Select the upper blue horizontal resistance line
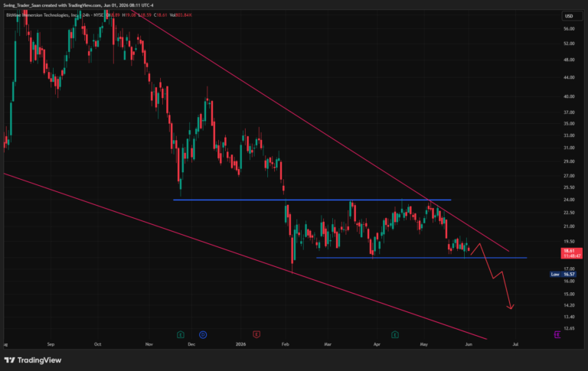 [x=312, y=200]
